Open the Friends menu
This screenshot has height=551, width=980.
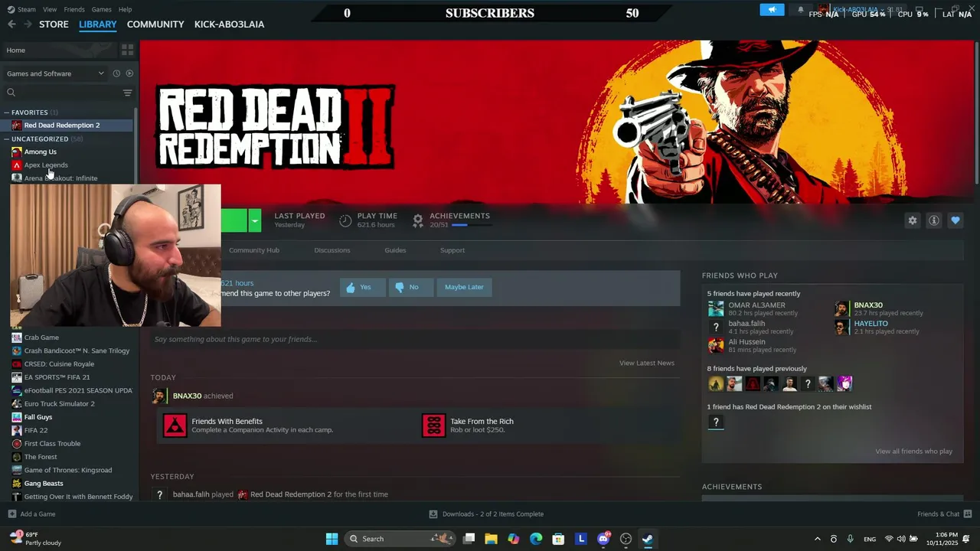coord(74,9)
